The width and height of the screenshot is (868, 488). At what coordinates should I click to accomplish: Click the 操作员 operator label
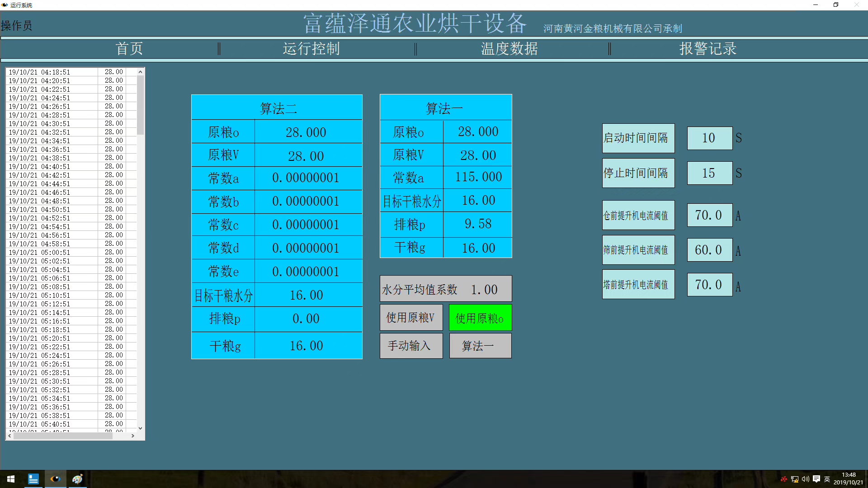point(17,26)
